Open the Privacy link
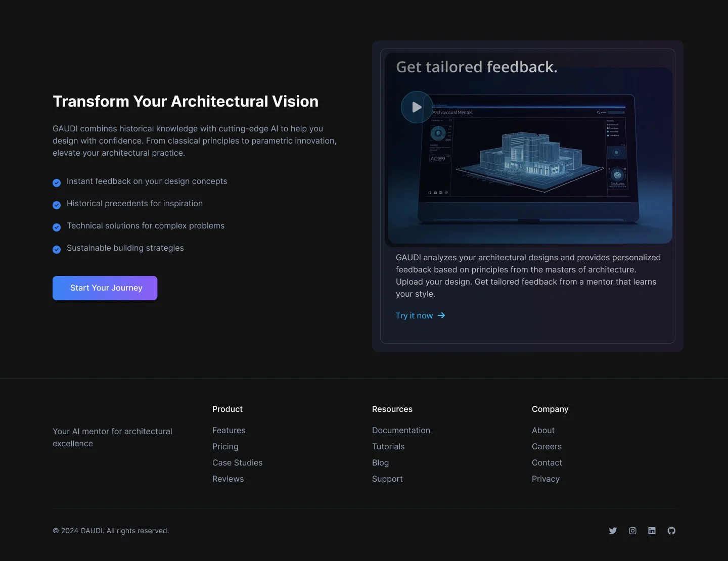Viewport: 728px width, 561px height. pyautogui.click(x=545, y=479)
